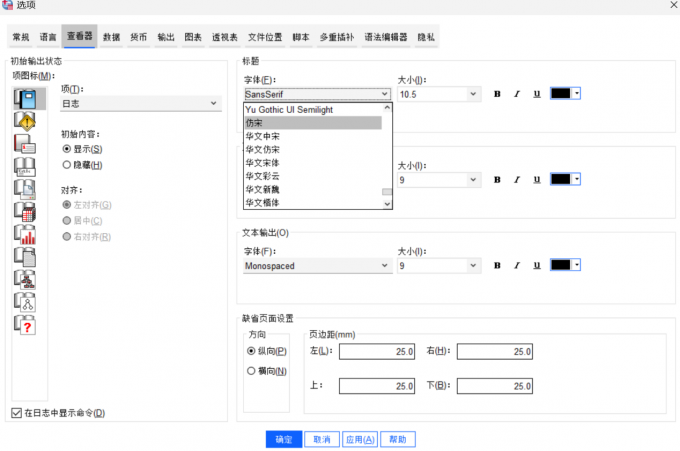Click black swatch in section behind font list
Image resolution: width=680 pixels, height=451 pixels.
tap(561, 180)
